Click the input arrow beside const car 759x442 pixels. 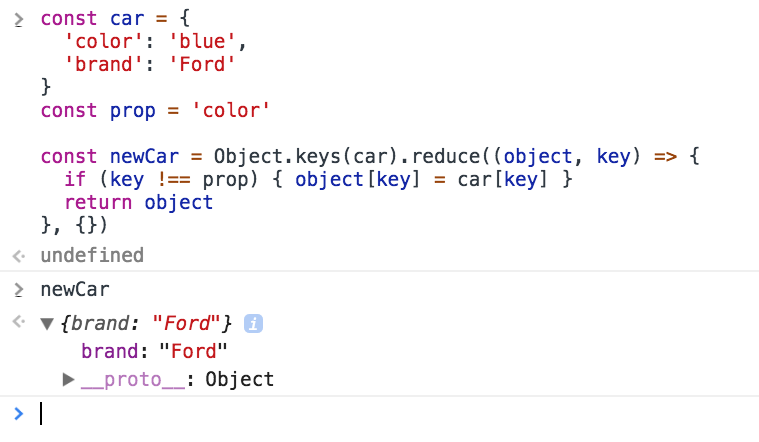point(18,20)
